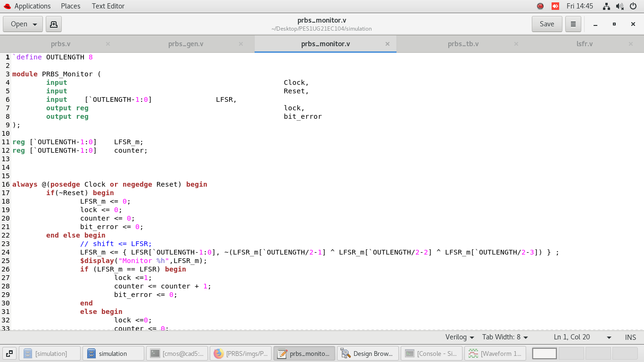This screenshot has height=362, width=644.
Task: Click the gedit hamburger menu icon
Action: [573, 24]
